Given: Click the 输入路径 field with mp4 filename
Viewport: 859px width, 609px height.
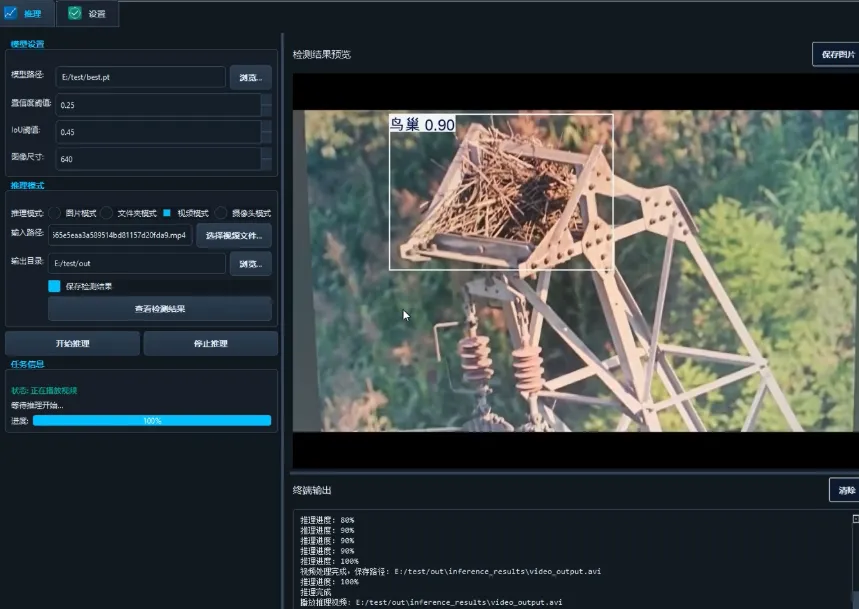Looking at the screenshot, I should (120, 235).
